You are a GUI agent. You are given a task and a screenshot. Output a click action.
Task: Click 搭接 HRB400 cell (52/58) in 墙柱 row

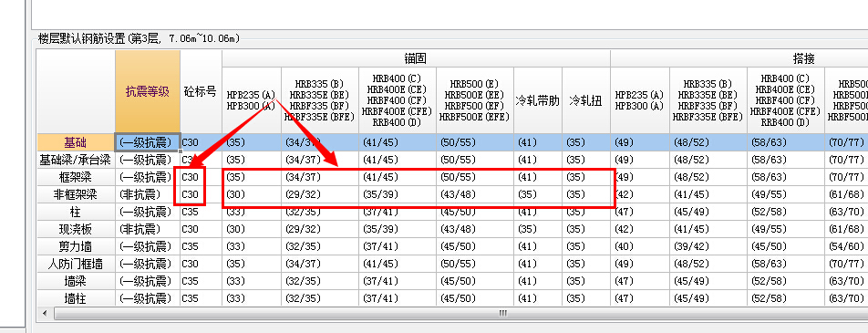[x=786, y=298]
